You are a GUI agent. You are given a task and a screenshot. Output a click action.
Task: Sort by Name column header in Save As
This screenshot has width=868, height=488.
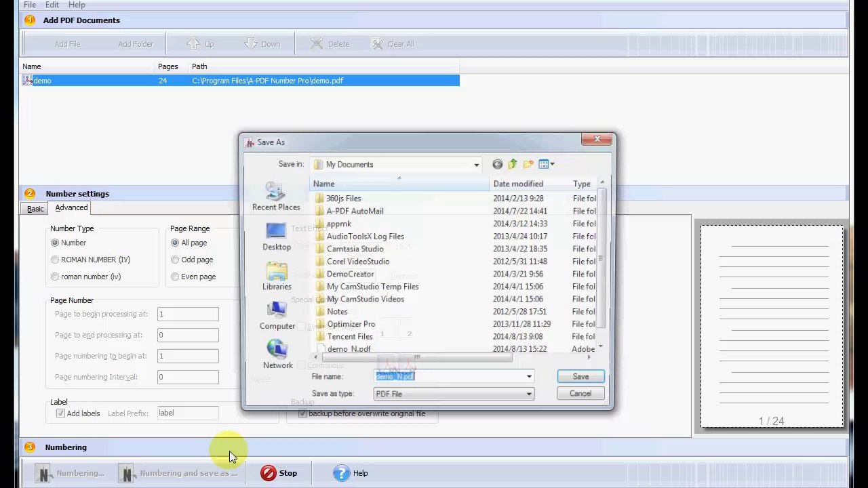(x=400, y=184)
